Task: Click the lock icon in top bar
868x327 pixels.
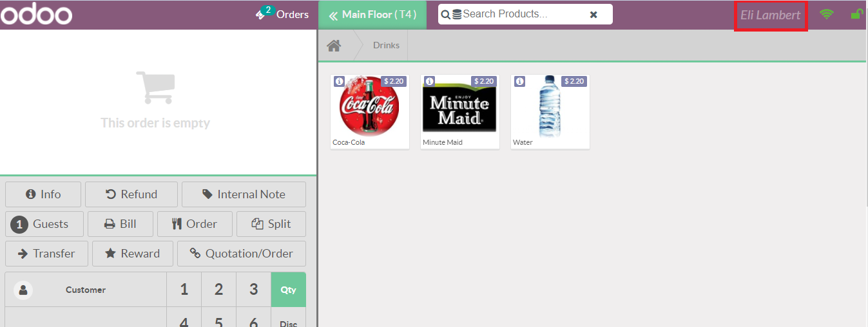Action: click(856, 14)
